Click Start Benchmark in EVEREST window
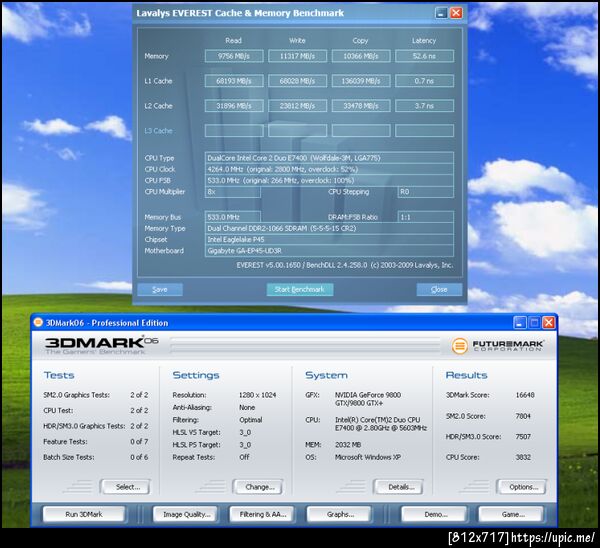 [300, 289]
